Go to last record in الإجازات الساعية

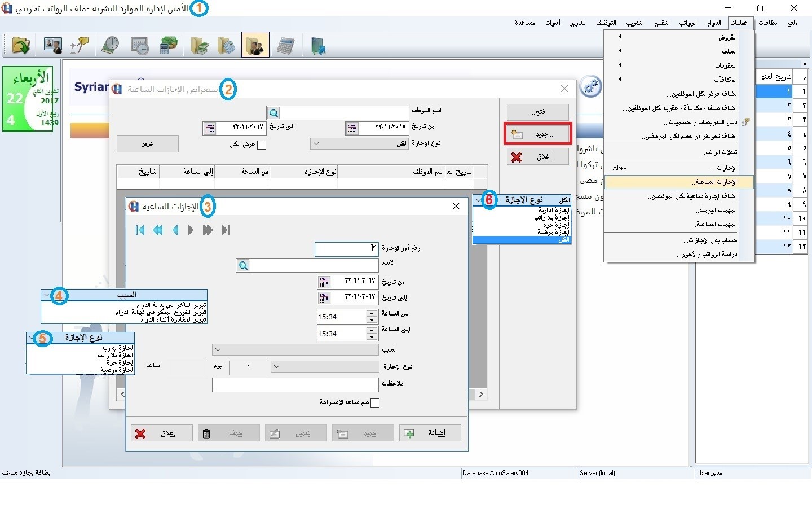tap(226, 230)
